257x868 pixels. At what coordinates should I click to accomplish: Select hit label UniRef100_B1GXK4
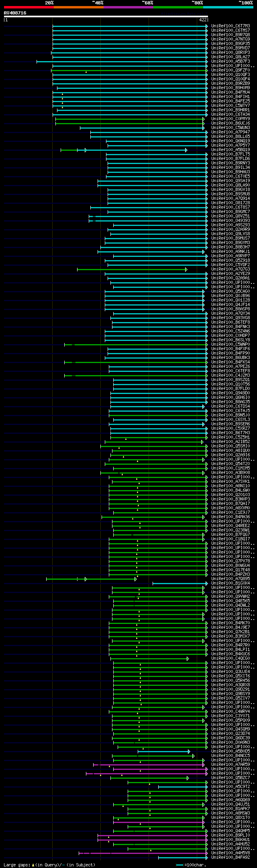(x=230, y=583)
